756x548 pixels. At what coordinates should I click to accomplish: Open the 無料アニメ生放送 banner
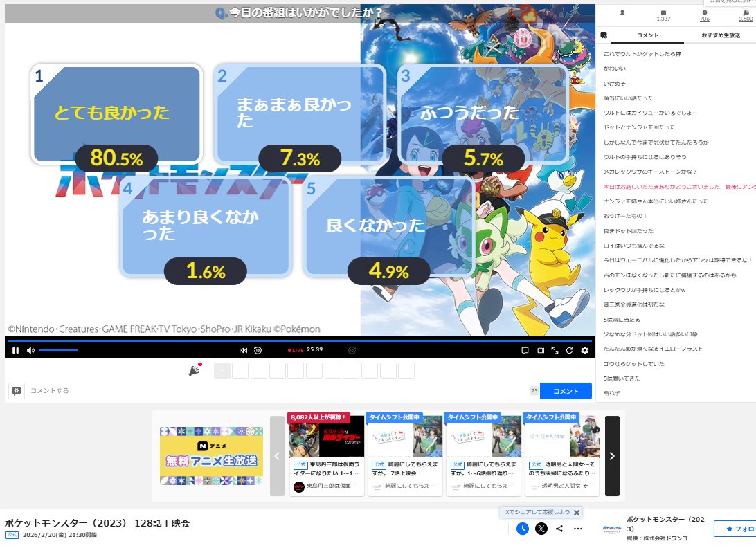tap(211, 455)
